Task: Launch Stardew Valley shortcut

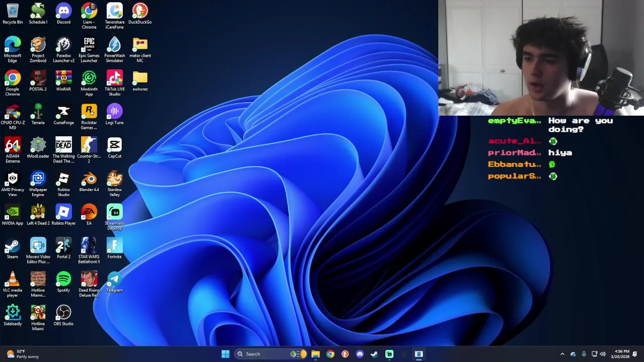Action: click(x=115, y=184)
